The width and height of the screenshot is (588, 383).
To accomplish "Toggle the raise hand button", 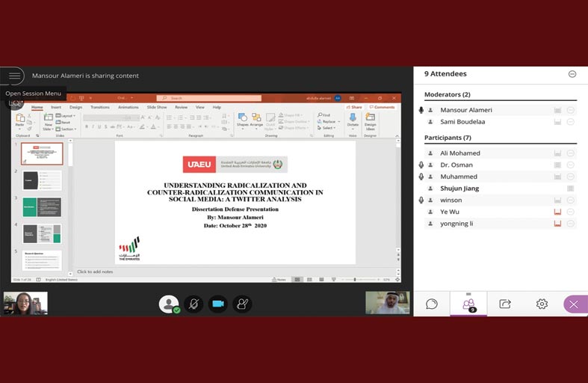I will coord(241,304).
